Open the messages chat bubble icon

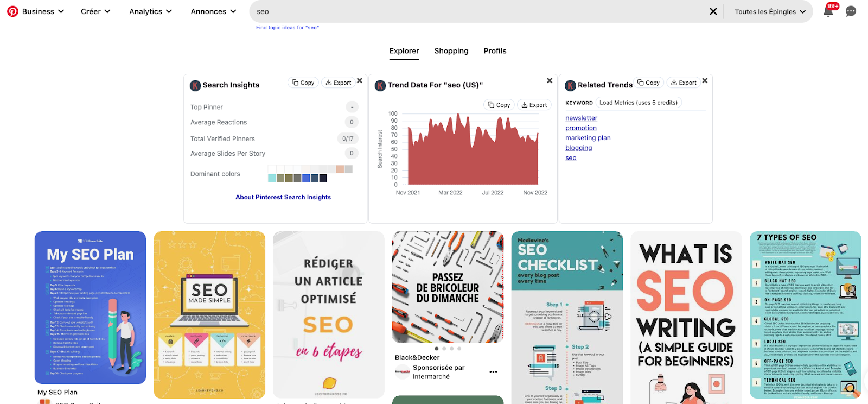pos(851,11)
